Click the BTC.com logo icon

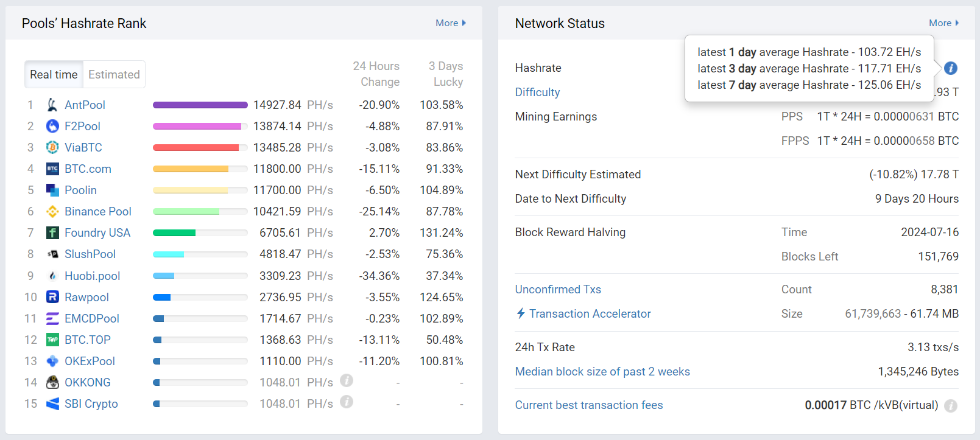tap(52, 169)
